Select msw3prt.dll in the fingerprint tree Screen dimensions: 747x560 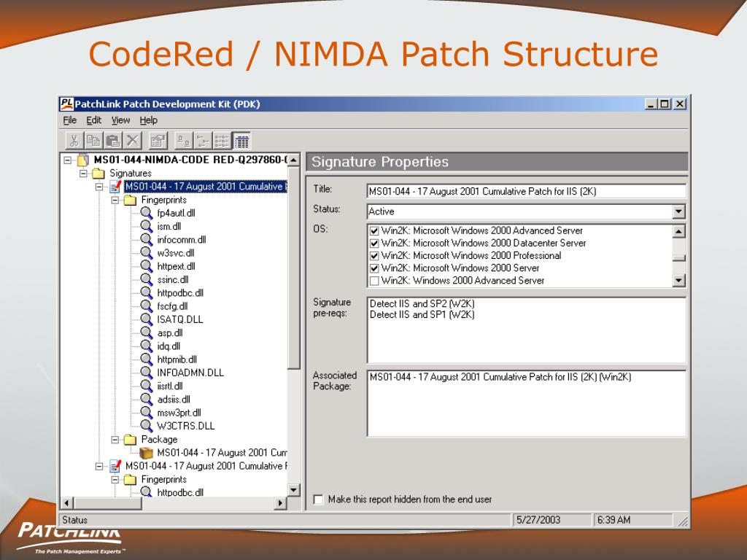tap(179, 413)
